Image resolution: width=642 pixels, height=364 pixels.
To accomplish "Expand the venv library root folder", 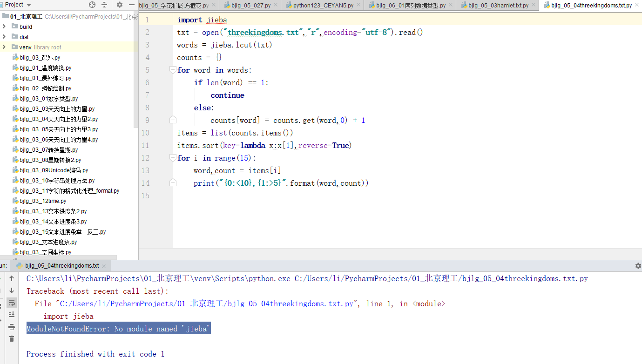I will pos(4,47).
